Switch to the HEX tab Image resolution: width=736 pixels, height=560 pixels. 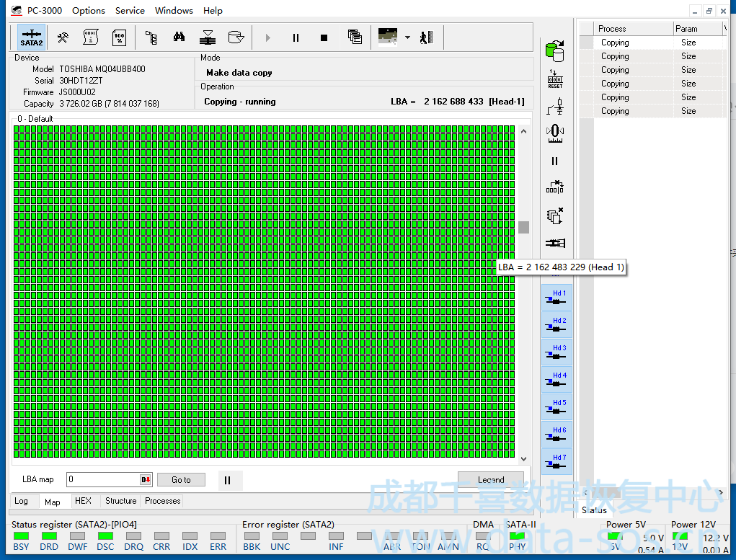click(83, 501)
